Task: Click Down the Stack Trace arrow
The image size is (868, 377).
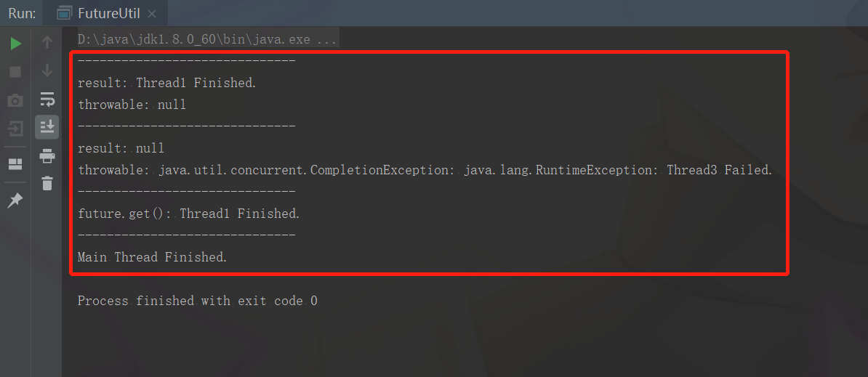Action: 47,71
